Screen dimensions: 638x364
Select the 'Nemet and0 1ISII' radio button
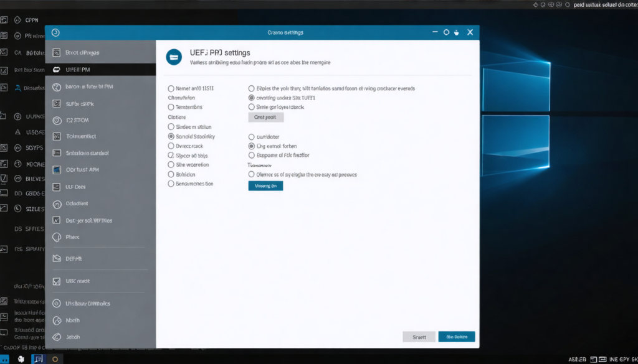click(x=171, y=88)
